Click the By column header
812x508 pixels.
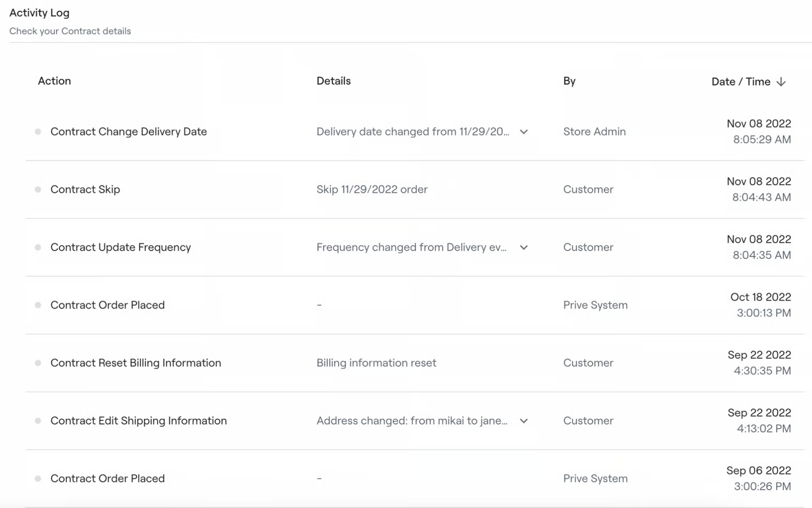point(569,81)
